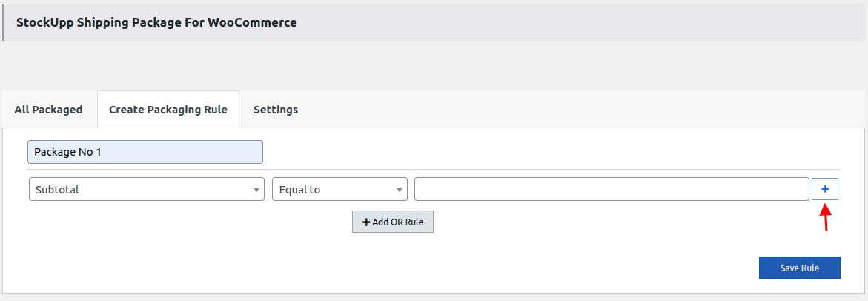This screenshot has width=868, height=301.
Task: Click the blank panel area left of Save Rule
Action: pos(445,267)
